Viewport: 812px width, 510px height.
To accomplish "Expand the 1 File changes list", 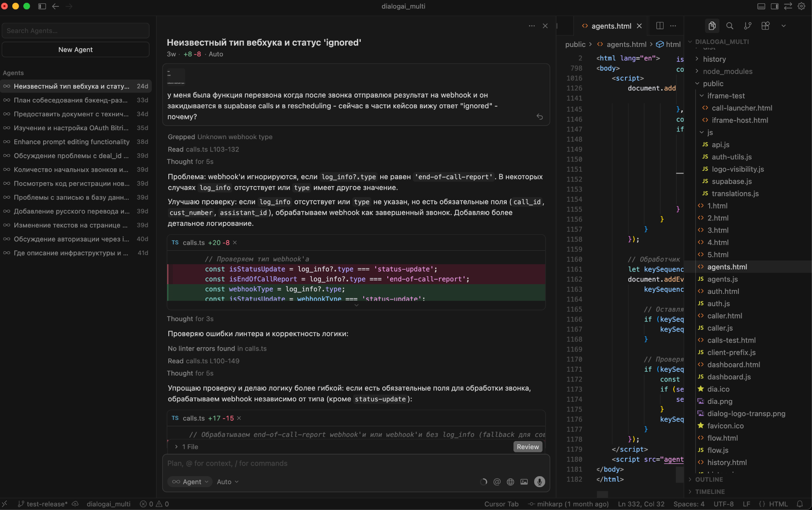I will point(186,447).
